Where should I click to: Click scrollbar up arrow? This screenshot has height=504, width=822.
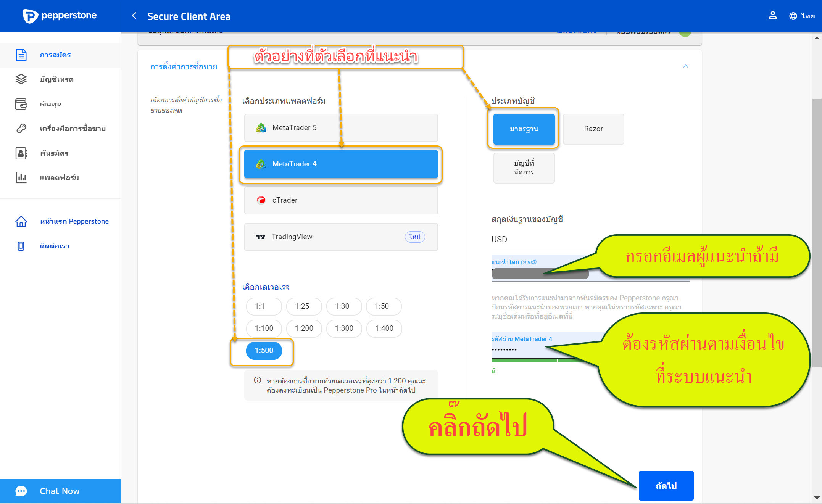point(817,37)
